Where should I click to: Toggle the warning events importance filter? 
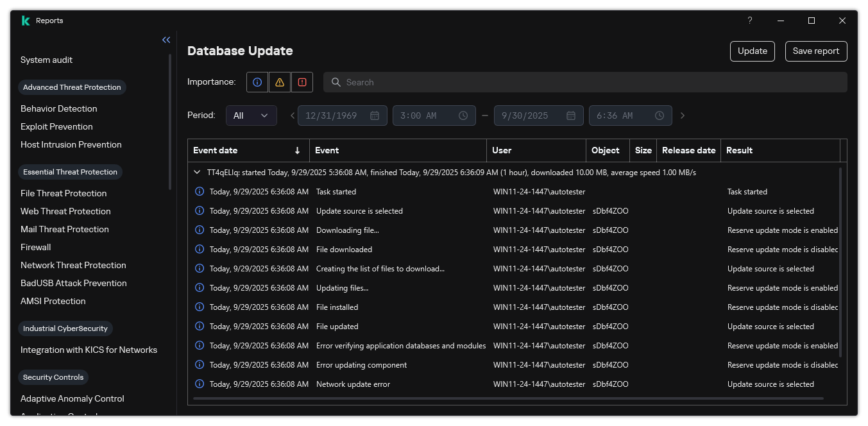(x=279, y=81)
